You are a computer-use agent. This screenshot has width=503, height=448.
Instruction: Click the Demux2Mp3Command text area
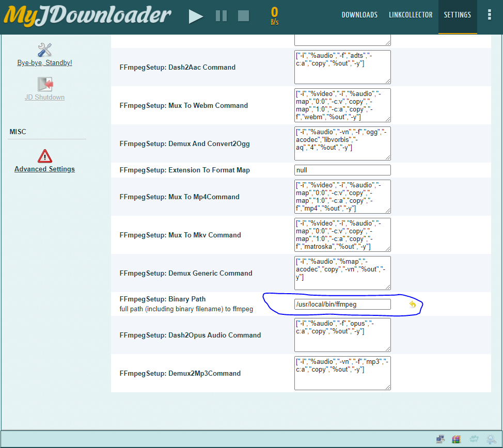pyautogui.click(x=342, y=373)
